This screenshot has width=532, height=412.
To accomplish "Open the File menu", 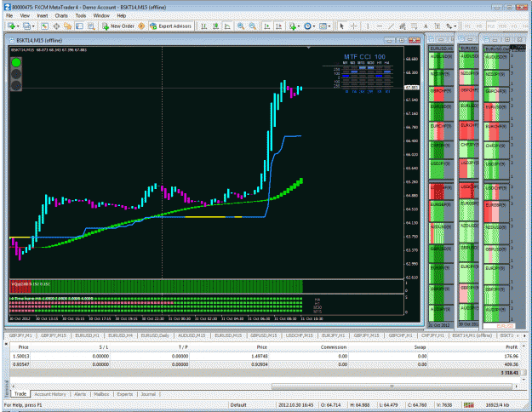I will click(9, 15).
